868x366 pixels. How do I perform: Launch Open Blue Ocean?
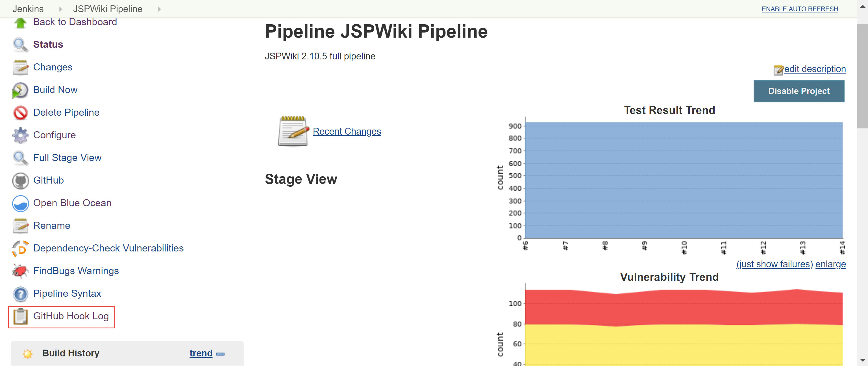point(72,203)
